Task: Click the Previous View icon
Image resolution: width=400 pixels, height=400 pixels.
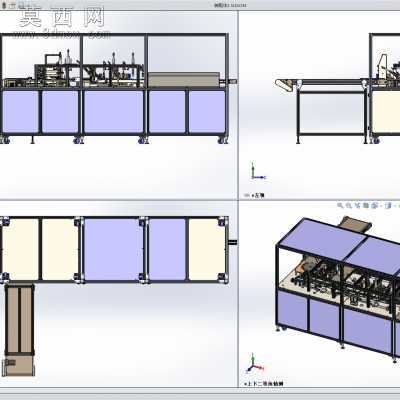Action: click(357, 205)
